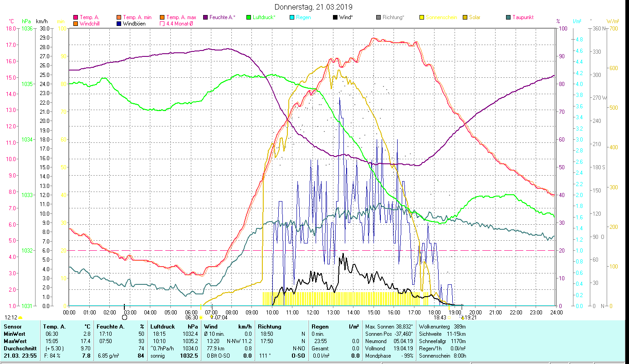Select the Wind* legend label

click(347, 17)
